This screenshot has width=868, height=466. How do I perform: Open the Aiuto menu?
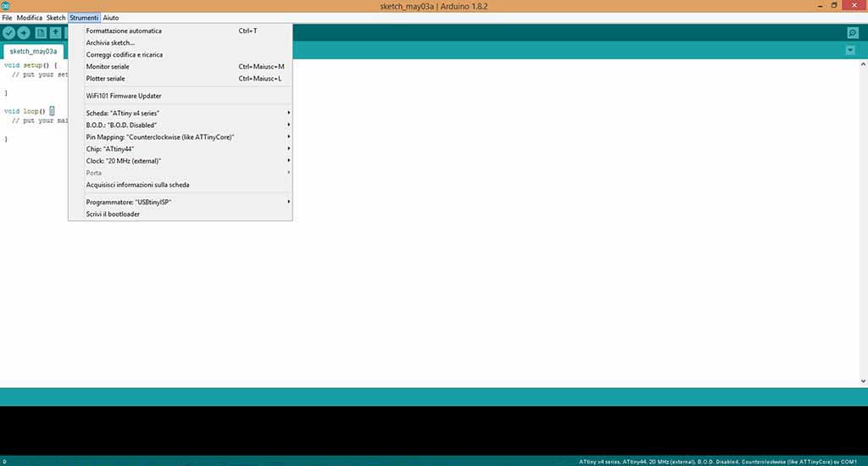(111, 18)
